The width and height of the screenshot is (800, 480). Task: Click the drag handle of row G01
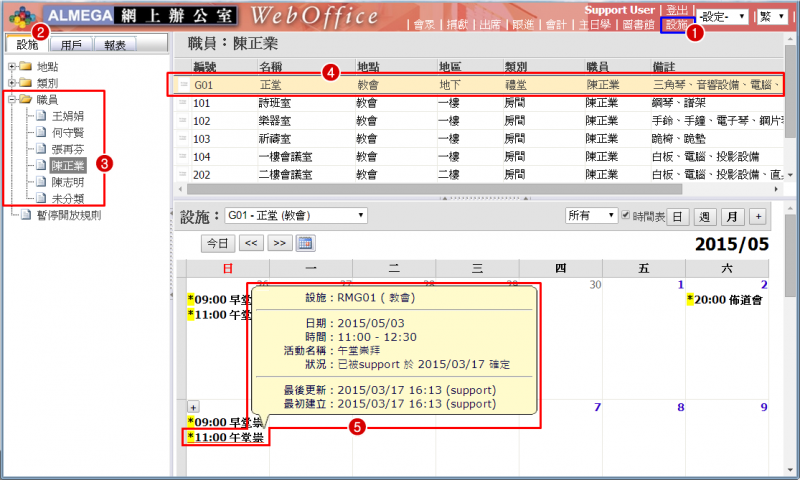(x=183, y=85)
